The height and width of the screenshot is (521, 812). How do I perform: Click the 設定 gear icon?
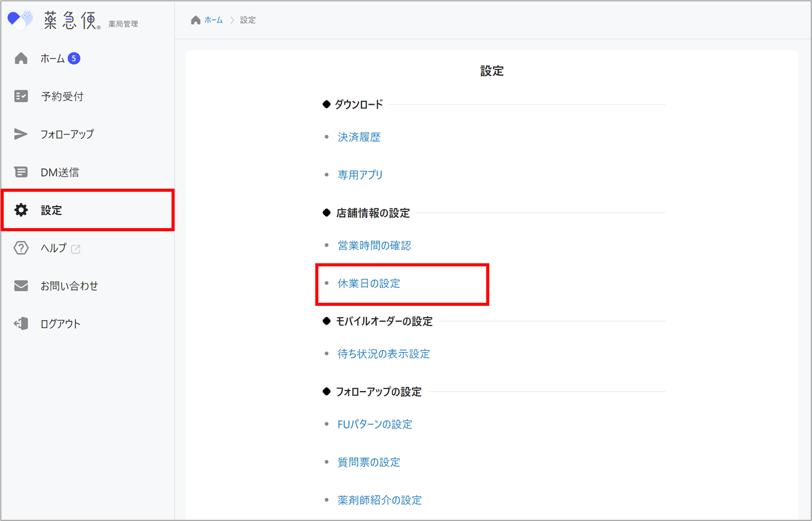click(21, 210)
